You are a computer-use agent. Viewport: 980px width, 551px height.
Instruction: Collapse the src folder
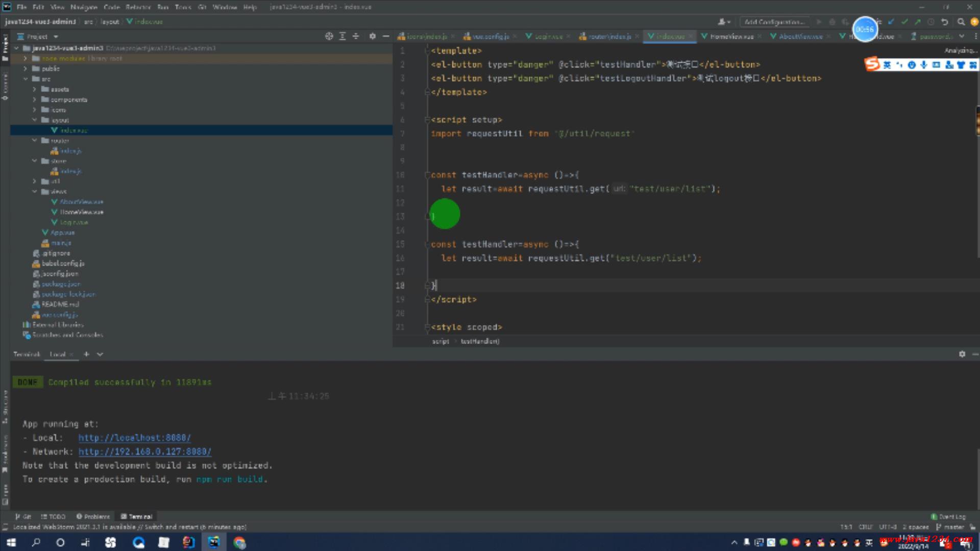click(25, 79)
